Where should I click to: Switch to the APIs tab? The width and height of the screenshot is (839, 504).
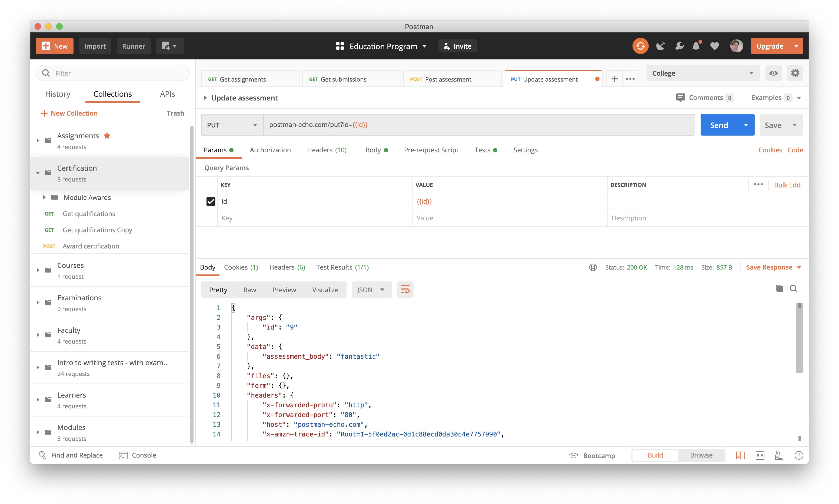[x=168, y=94]
